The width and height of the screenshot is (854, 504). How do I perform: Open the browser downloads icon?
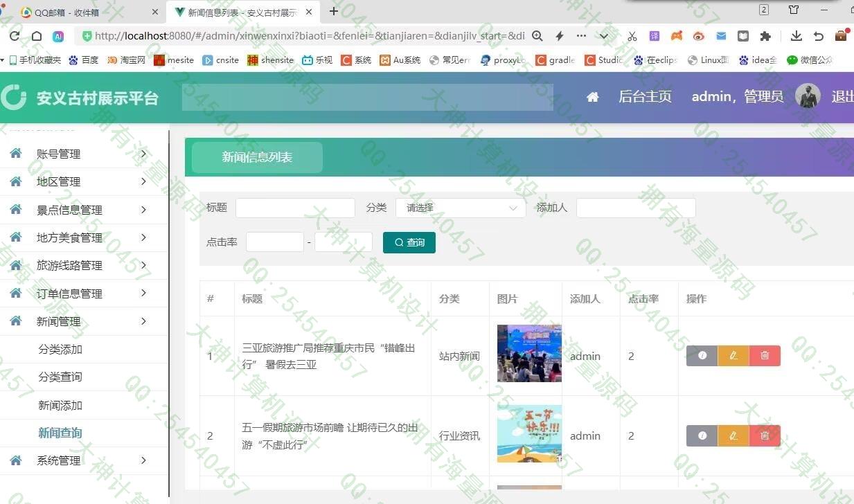click(x=797, y=36)
